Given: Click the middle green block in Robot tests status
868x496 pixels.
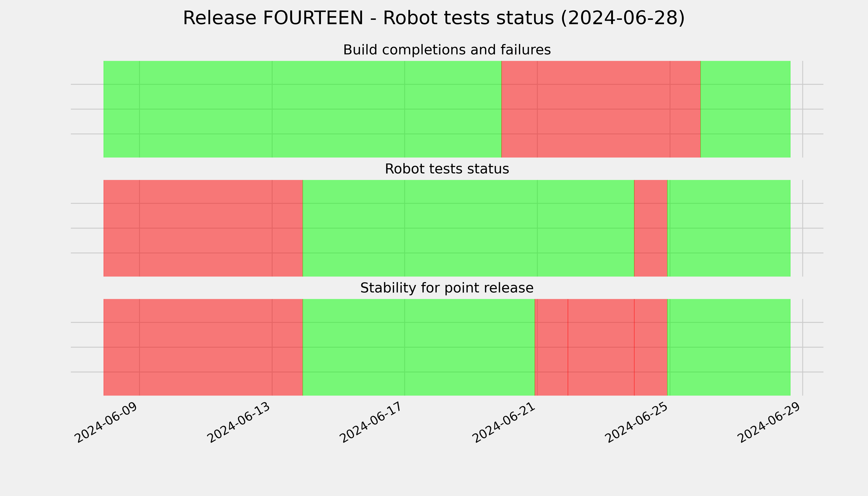Looking at the screenshot, I should [468, 228].
